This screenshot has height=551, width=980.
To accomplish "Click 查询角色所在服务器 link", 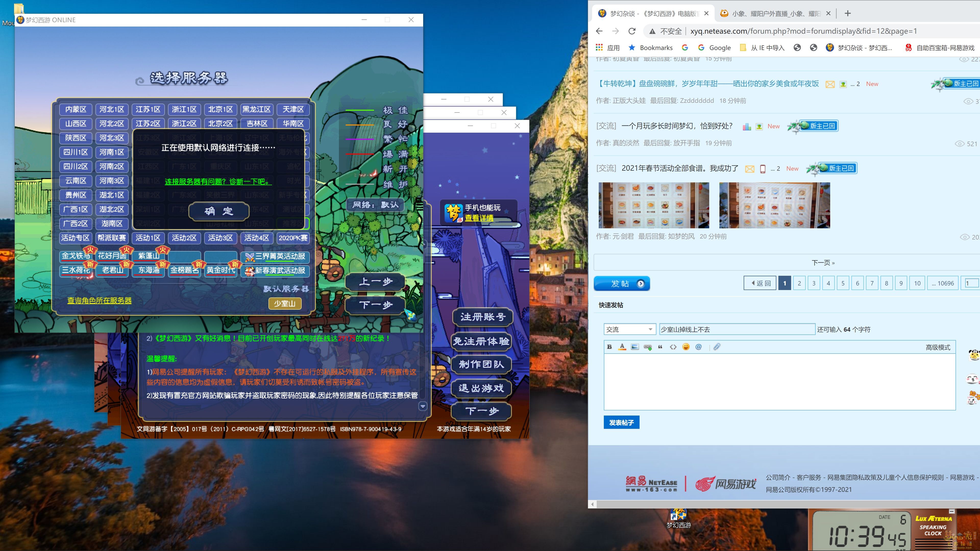I will coord(99,300).
